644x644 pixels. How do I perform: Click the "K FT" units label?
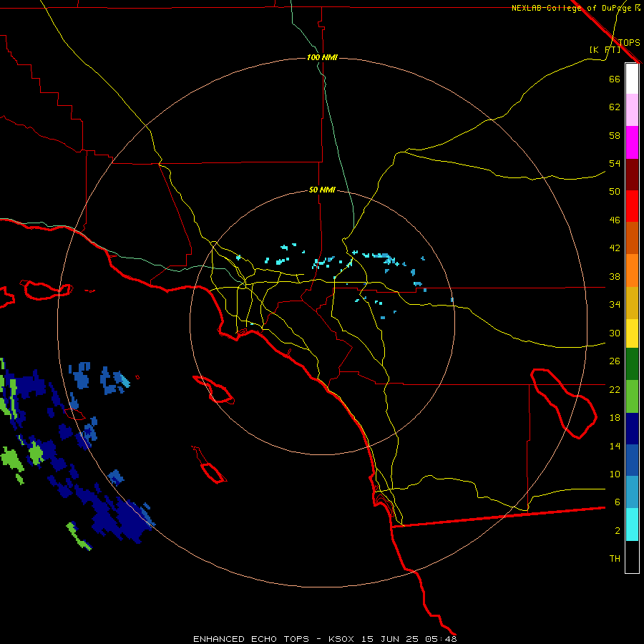click(605, 49)
